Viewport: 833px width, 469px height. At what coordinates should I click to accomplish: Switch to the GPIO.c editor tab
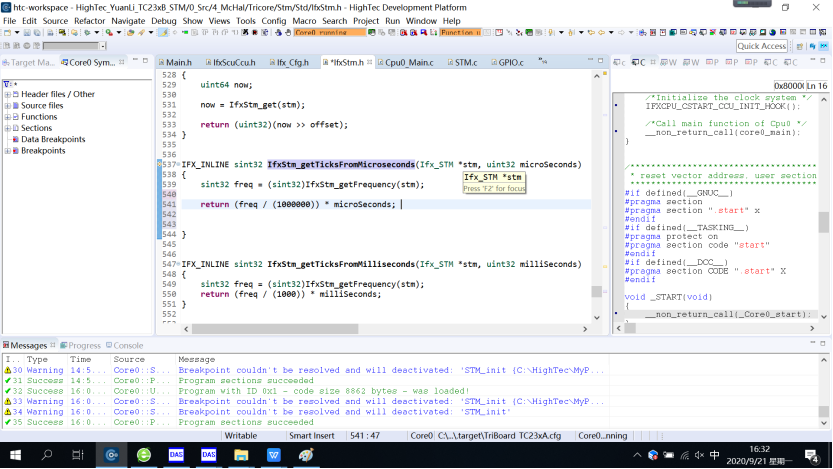point(507,63)
